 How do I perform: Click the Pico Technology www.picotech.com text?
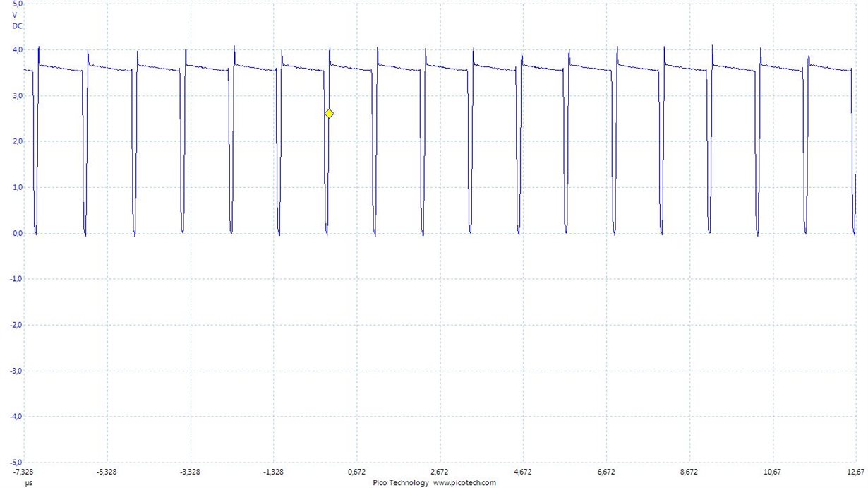click(x=434, y=483)
